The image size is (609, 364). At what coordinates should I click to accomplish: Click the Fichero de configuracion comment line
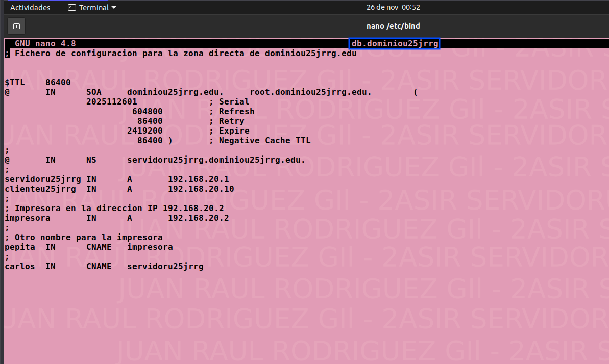coord(181,53)
